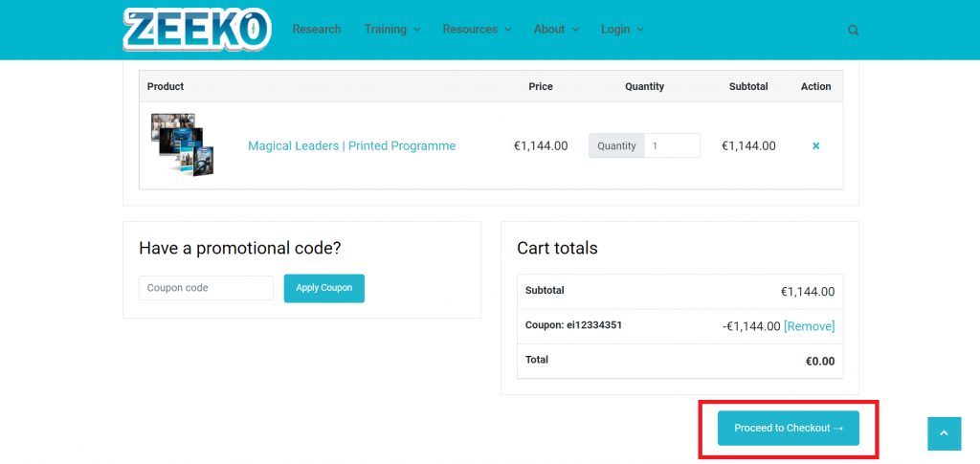
Task: Focus the Coupon code input field
Action: pyautogui.click(x=206, y=288)
